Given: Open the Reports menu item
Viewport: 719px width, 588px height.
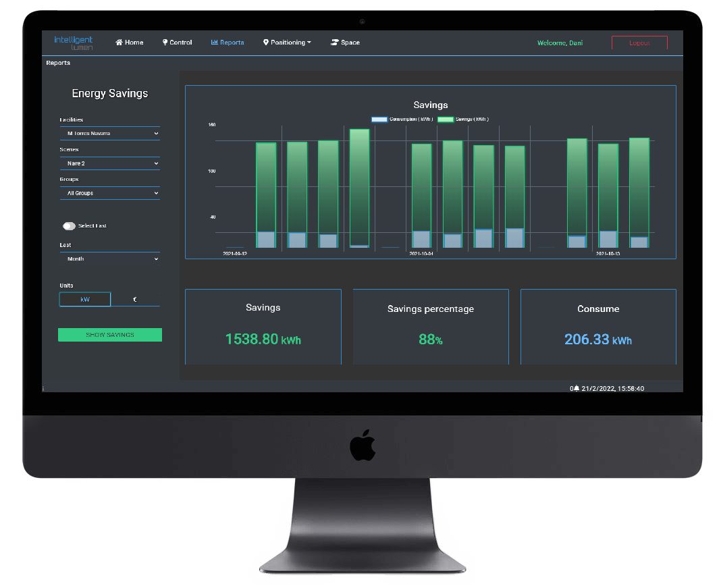Looking at the screenshot, I should coord(228,43).
